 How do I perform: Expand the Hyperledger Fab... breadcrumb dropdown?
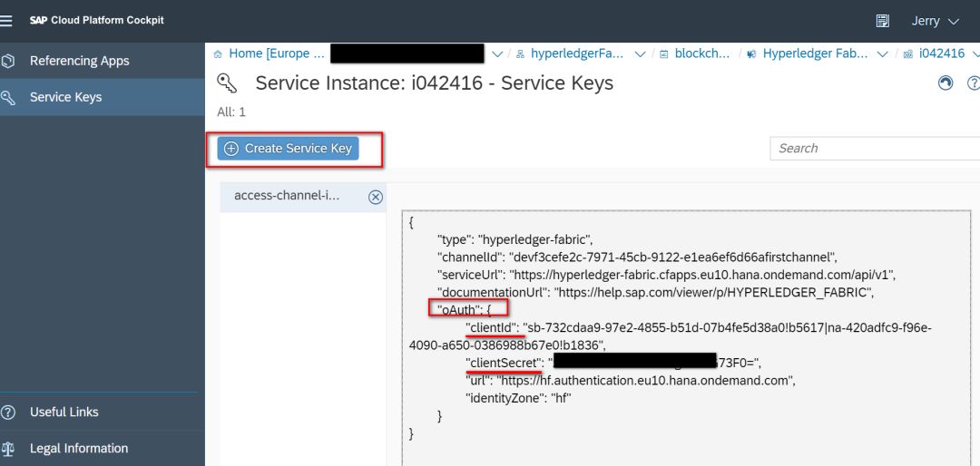click(x=883, y=54)
